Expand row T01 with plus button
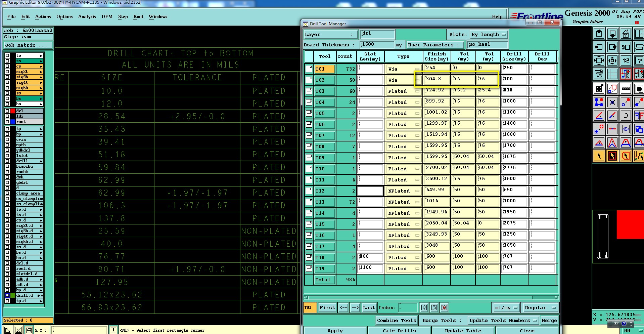 pos(309,69)
